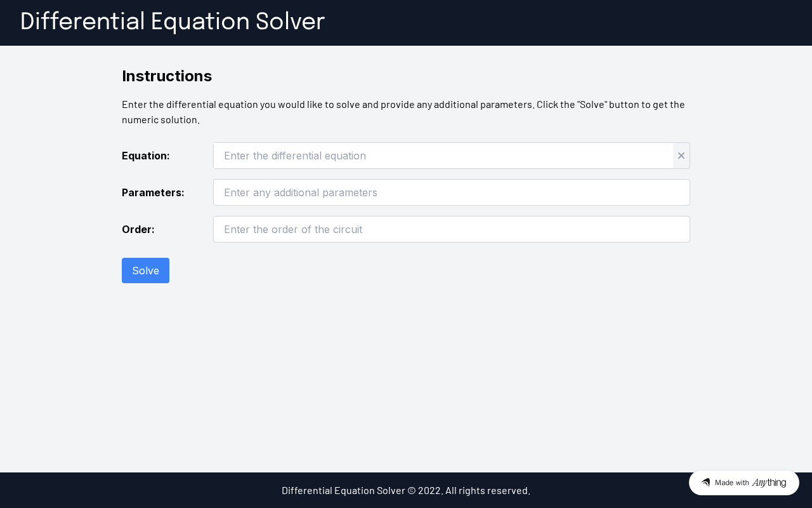
Task: Click the Differential Equation Solver header title
Action: 172,22
